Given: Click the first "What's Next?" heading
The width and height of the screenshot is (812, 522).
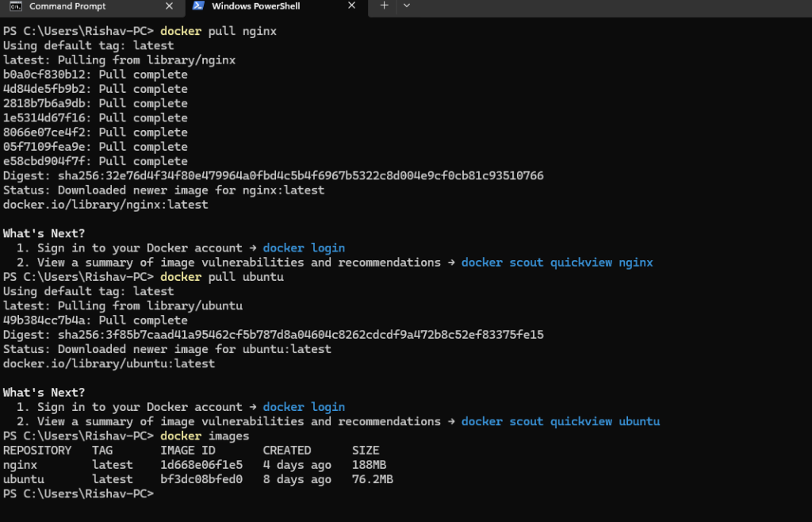Looking at the screenshot, I should pyautogui.click(x=44, y=233).
